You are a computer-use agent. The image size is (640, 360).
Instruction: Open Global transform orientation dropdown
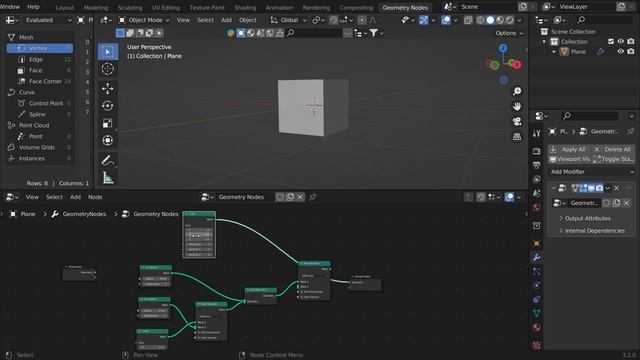(x=288, y=20)
